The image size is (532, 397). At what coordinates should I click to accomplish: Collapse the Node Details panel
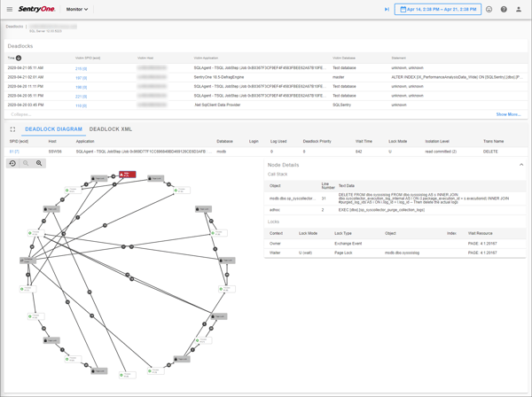pos(521,165)
